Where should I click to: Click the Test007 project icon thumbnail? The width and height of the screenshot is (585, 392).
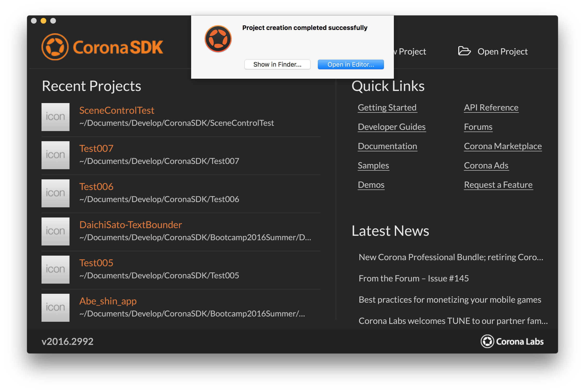pos(56,155)
